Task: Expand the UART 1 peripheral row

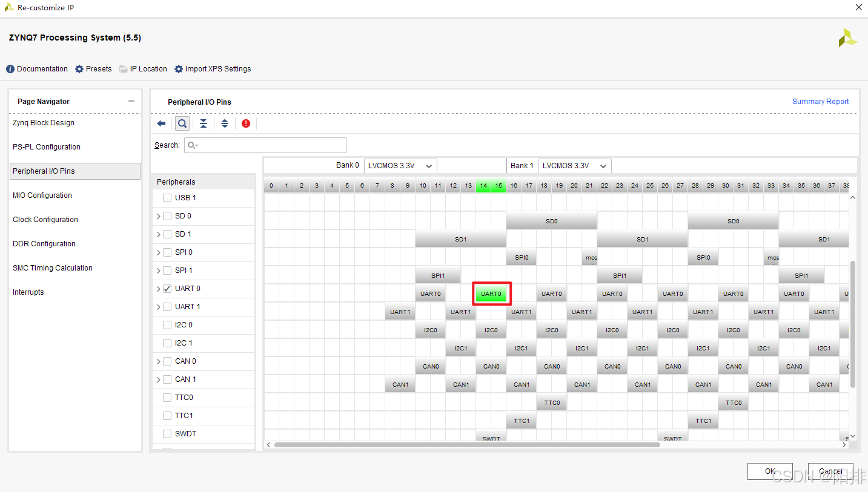Action: [x=159, y=307]
